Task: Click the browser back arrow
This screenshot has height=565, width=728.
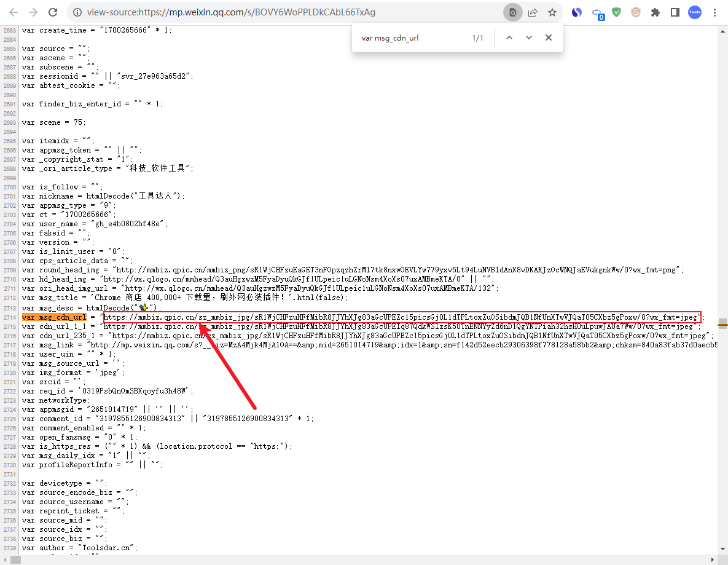Action: coord(14,12)
